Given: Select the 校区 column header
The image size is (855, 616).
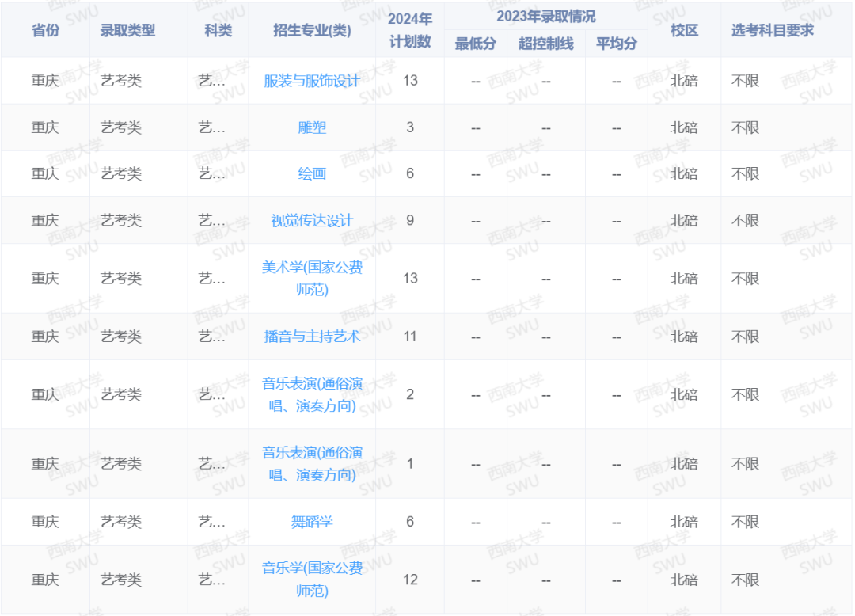Looking at the screenshot, I should (684, 29).
